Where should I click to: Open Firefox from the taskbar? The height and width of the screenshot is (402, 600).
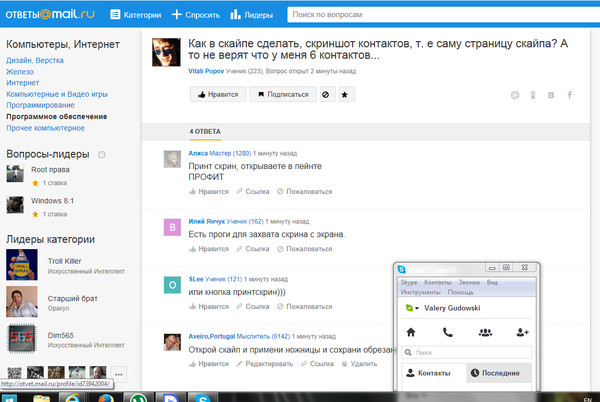point(106,398)
